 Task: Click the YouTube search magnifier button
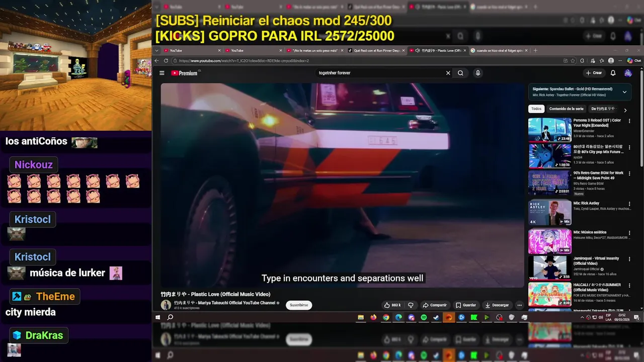click(x=460, y=73)
